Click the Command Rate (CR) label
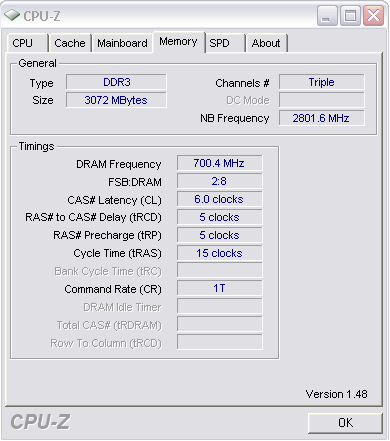The height and width of the screenshot is (441, 390). [113, 289]
